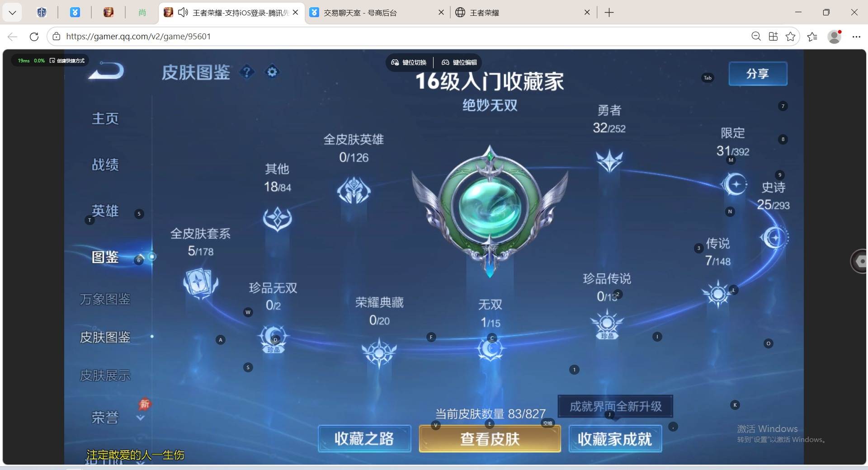
Task: Click the golden 查看皮肤 button
Action: click(x=490, y=439)
